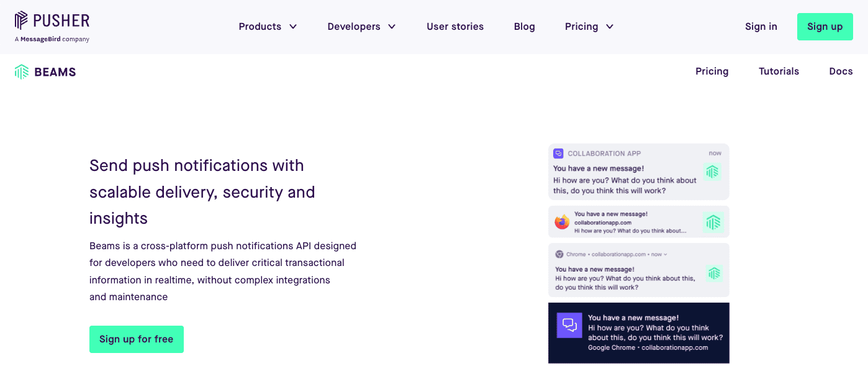Click Sign up for free button
This screenshot has width=868, height=376.
pyautogui.click(x=137, y=339)
